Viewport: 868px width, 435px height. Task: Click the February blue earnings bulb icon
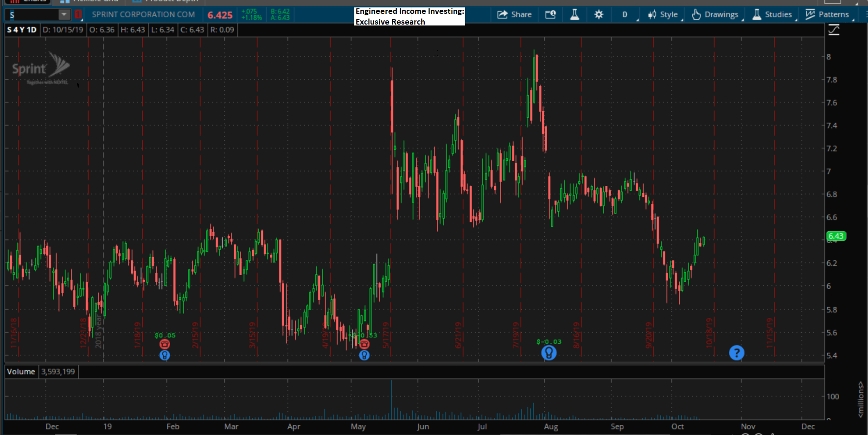tap(165, 355)
